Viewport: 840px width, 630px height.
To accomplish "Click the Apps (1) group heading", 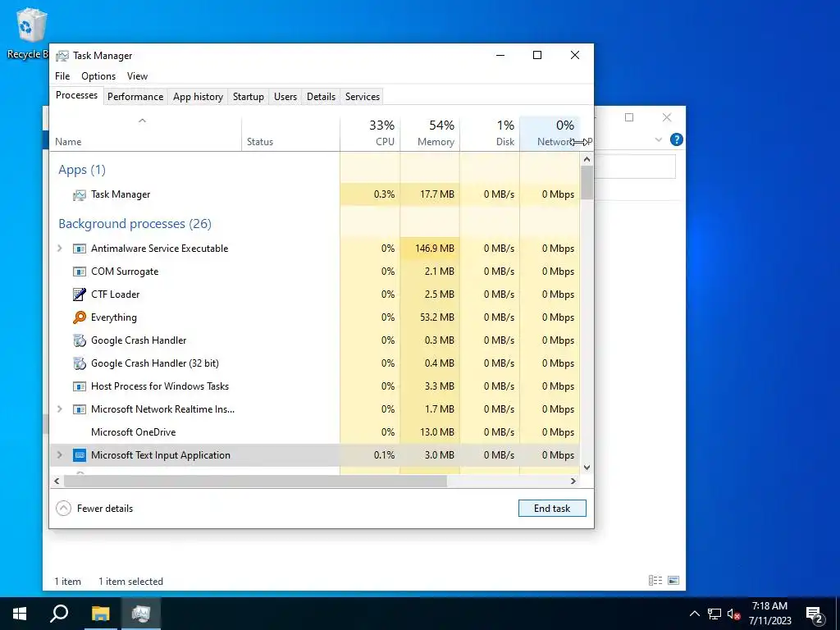I will pos(82,170).
